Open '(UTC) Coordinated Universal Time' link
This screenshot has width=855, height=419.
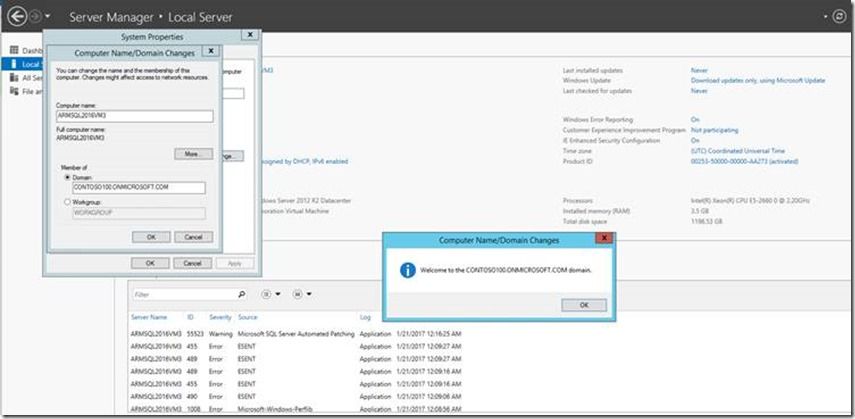[738, 151]
